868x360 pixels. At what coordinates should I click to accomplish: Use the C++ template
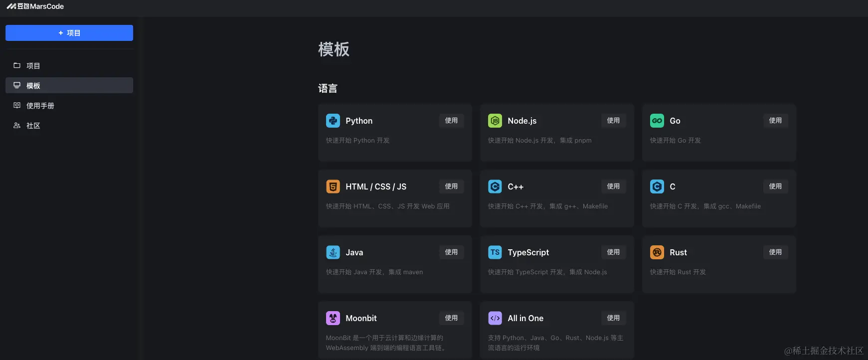[x=613, y=186]
